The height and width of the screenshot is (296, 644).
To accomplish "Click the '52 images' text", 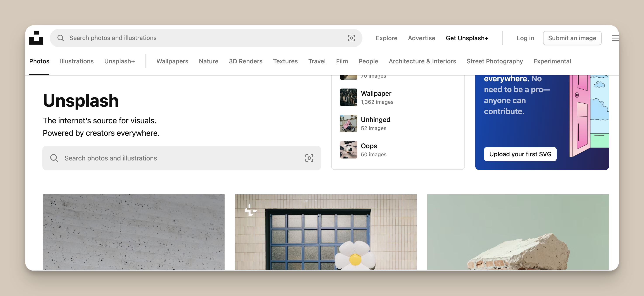I will pos(374,128).
